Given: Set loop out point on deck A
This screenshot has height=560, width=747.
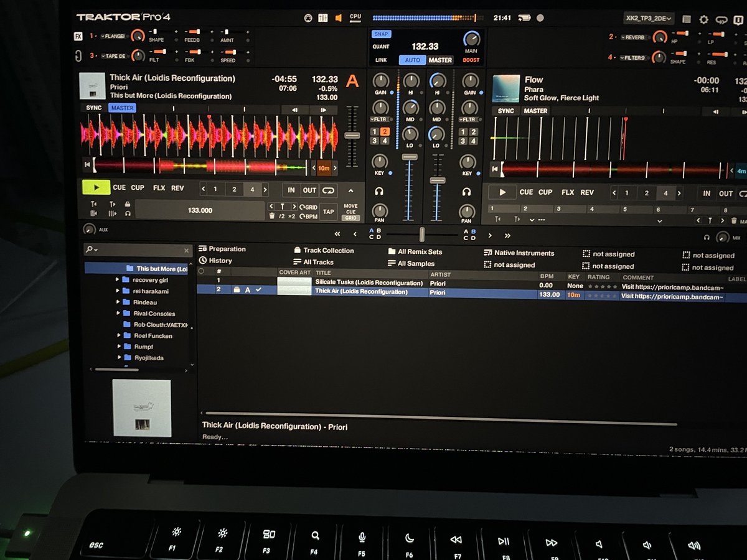Looking at the screenshot, I should coord(309,190).
